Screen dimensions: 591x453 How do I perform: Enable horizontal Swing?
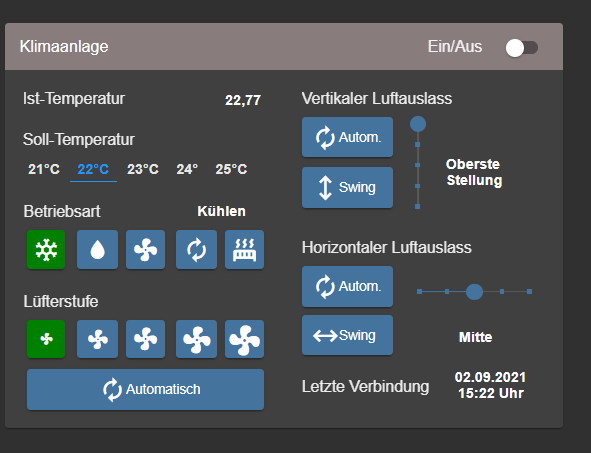click(348, 335)
